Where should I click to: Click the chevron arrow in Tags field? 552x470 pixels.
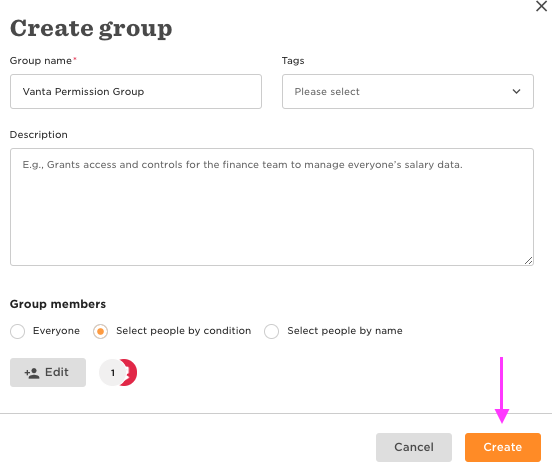(516, 92)
